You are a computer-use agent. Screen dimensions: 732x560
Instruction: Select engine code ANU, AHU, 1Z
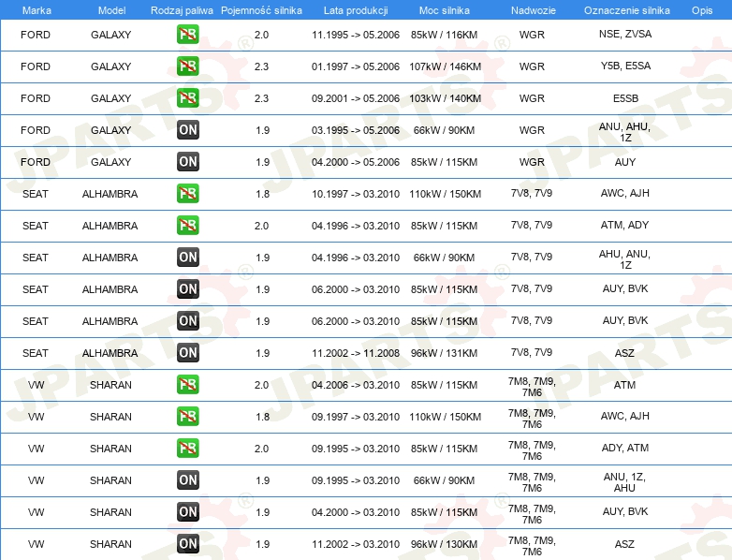pyautogui.click(x=624, y=132)
